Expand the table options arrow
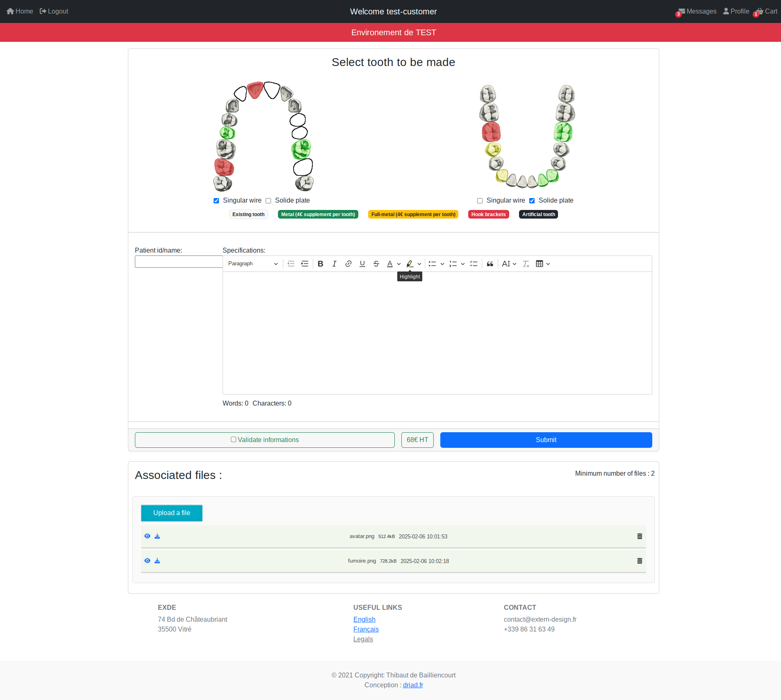 [x=548, y=264]
